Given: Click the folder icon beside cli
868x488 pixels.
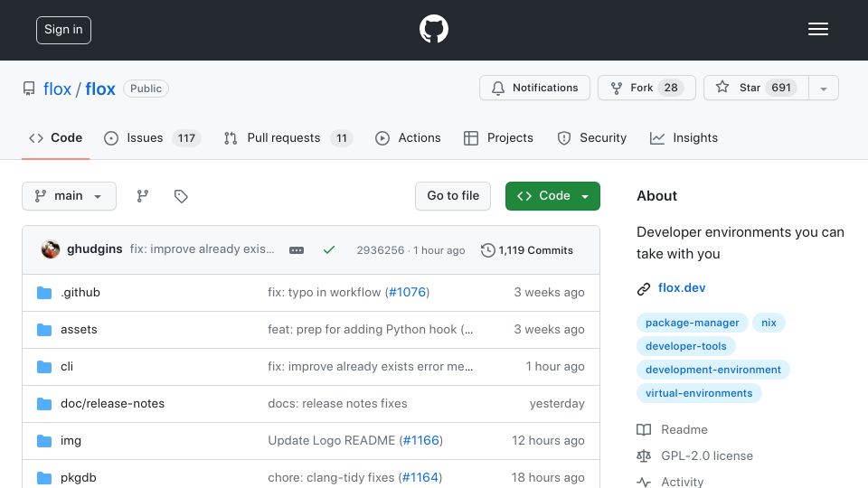Looking at the screenshot, I should pos(44,367).
